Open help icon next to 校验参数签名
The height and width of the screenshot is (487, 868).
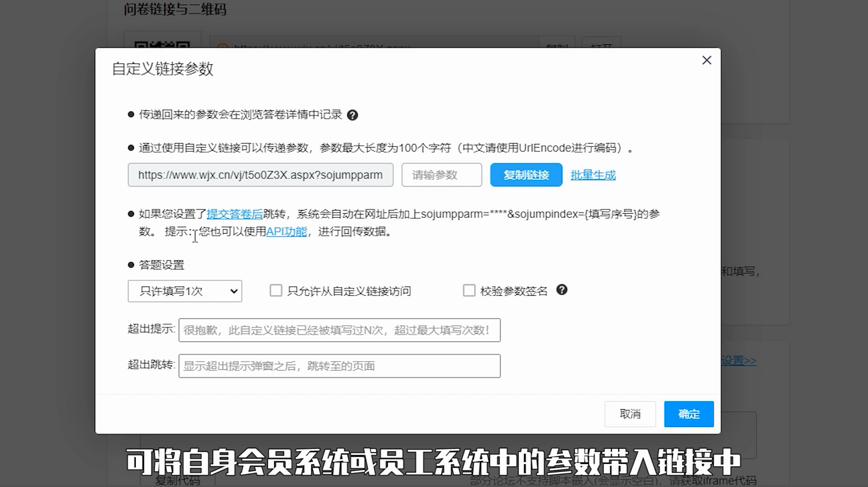click(562, 290)
